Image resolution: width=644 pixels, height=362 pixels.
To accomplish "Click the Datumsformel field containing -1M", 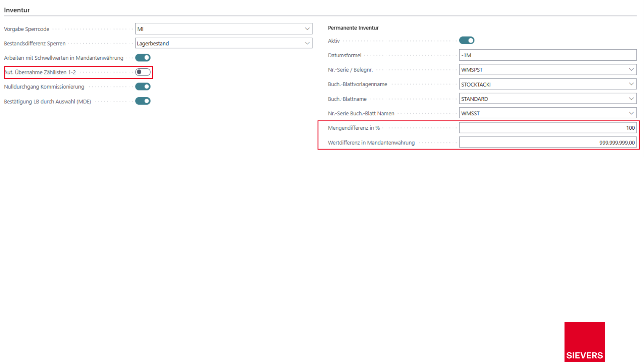I will click(548, 55).
